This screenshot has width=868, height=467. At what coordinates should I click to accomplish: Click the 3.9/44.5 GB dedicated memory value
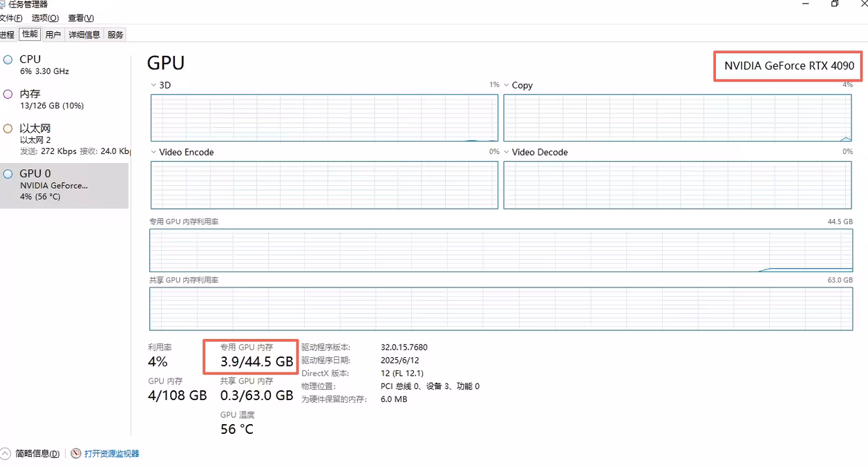256,361
